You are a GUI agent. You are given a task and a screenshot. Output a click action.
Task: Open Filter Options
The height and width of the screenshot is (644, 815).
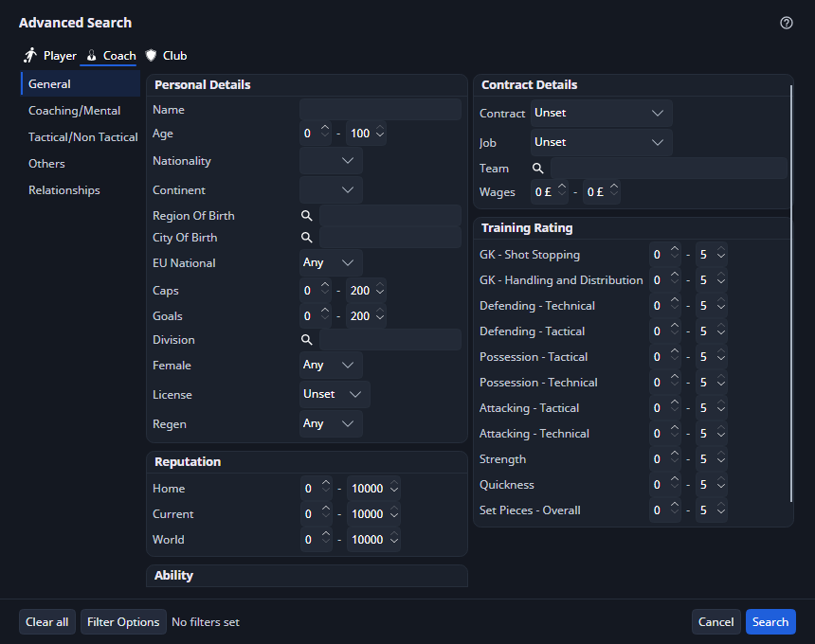[123, 621]
